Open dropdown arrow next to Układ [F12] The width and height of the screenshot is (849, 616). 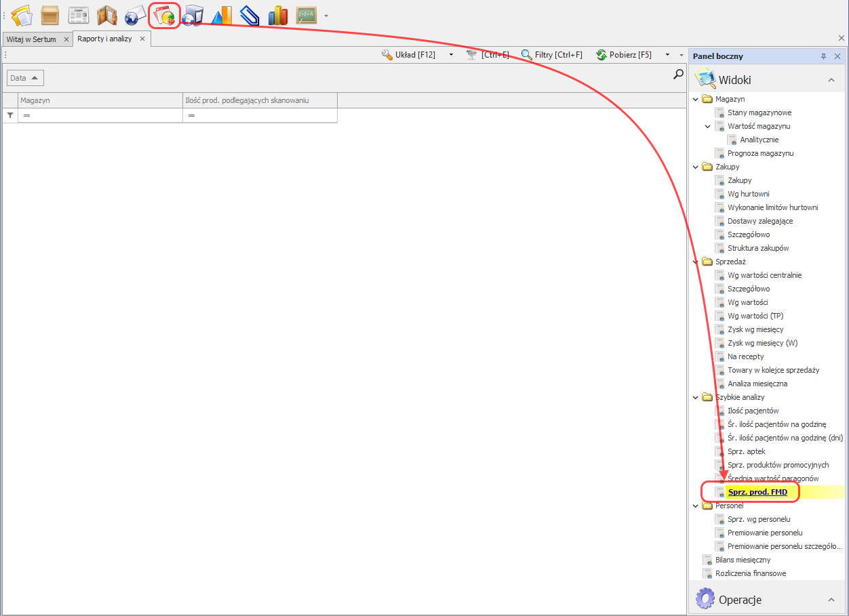click(x=451, y=55)
